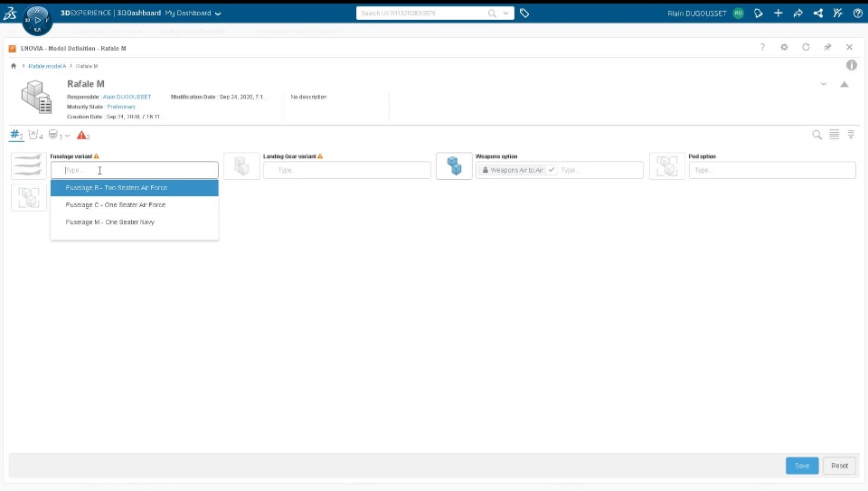Image resolution: width=868 pixels, height=491 pixels.
Task: Click the Pod option thumbnail
Action: [667, 166]
